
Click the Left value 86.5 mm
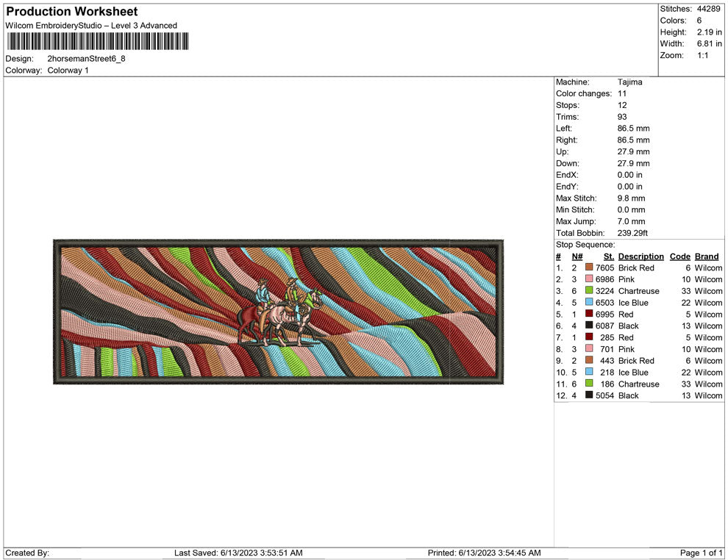[x=634, y=128]
